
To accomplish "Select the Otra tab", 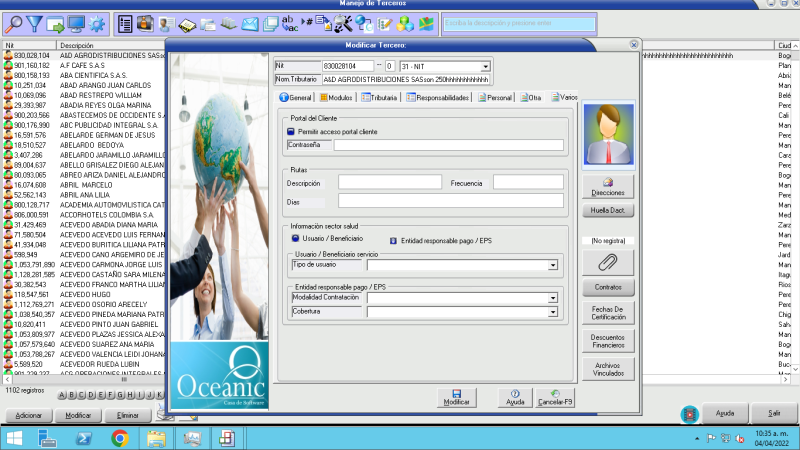I will pos(531,97).
